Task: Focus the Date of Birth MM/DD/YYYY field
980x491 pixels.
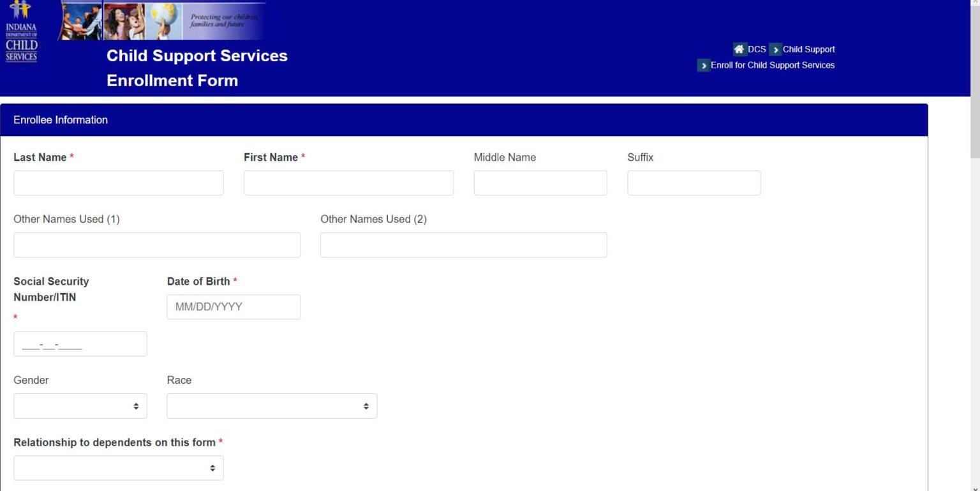Action: point(234,306)
